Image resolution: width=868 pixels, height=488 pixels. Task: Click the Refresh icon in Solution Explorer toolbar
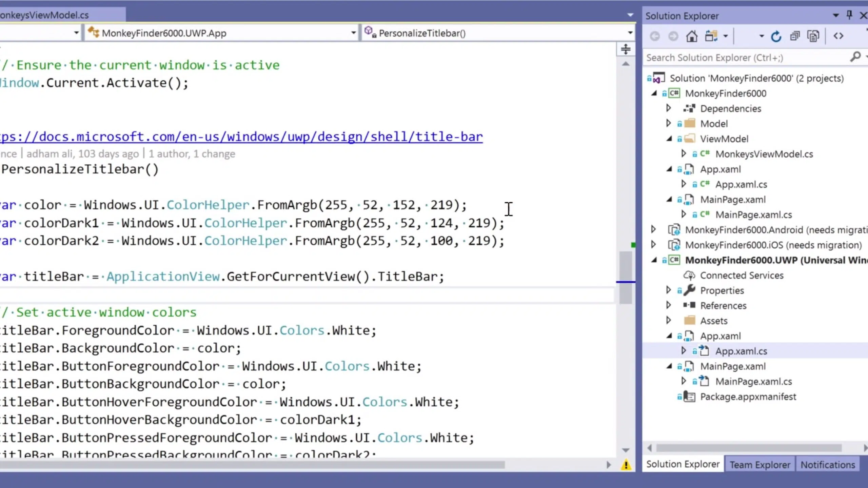pyautogui.click(x=776, y=36)
